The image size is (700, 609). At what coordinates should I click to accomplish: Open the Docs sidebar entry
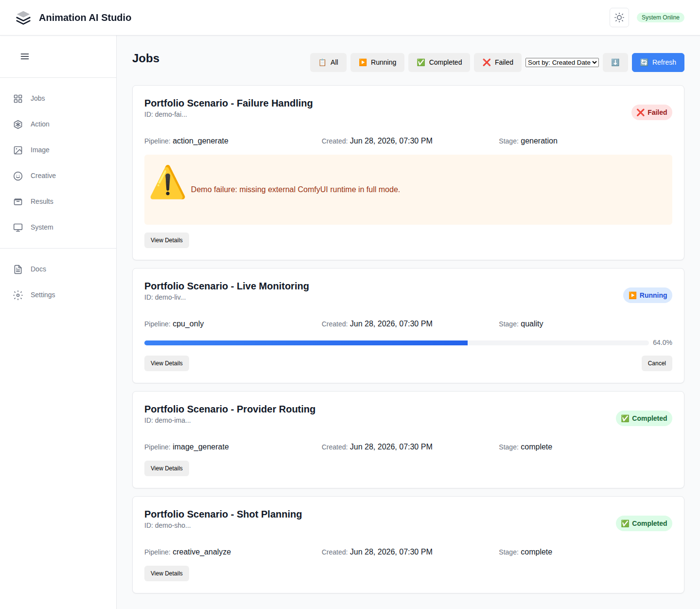tap(58, 269)
